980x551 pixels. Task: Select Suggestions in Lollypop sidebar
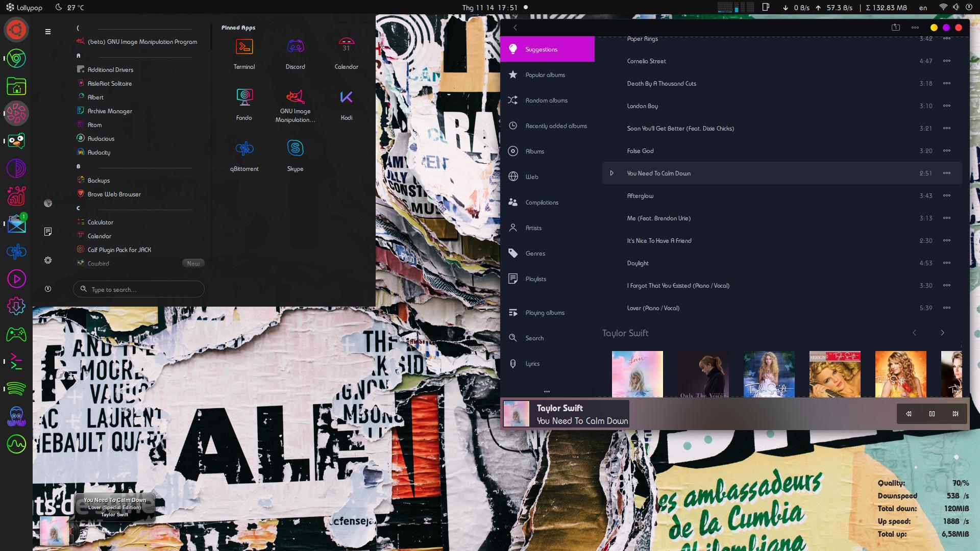click(547, 49)
